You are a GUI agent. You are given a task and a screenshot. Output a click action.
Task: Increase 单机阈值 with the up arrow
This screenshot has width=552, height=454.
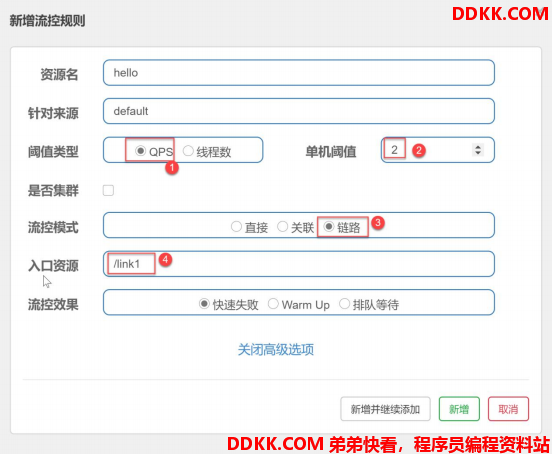click(478, 147)
